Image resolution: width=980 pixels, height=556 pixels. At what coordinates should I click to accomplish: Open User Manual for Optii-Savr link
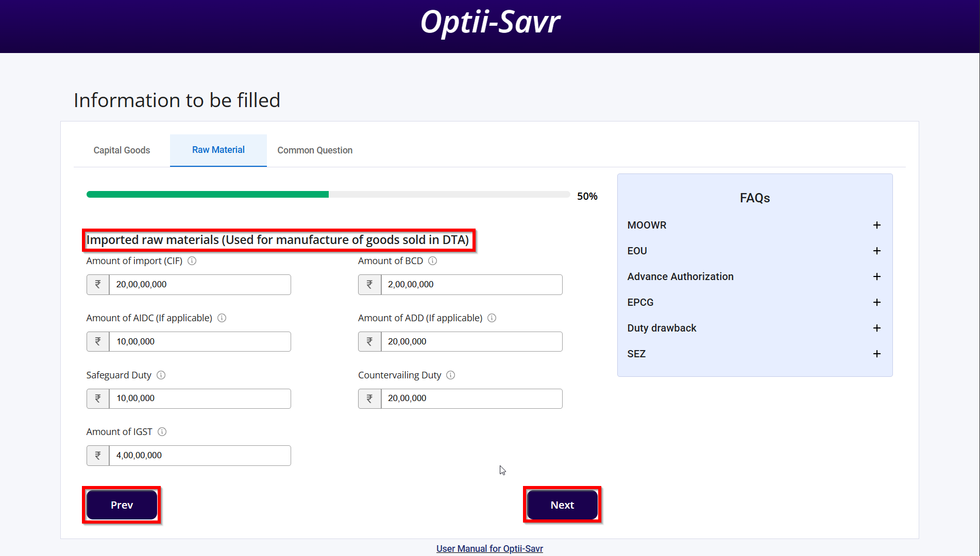click(x=489, y=549)
